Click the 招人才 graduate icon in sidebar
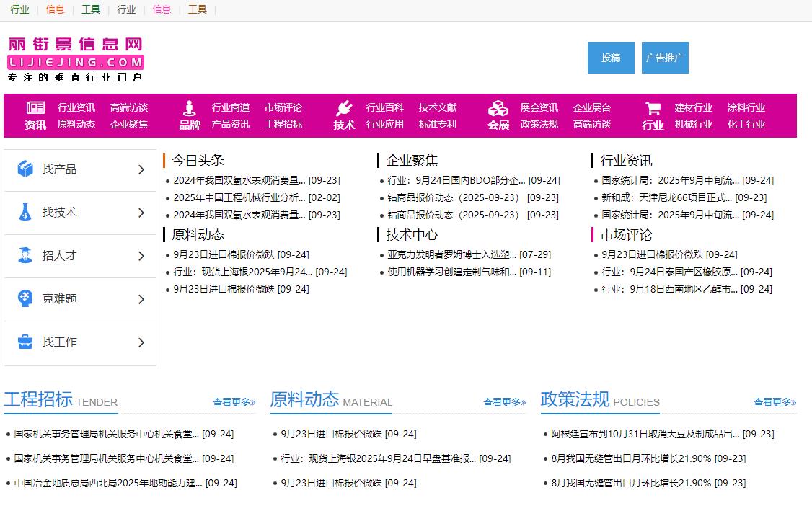The image size is (812, 511). [25, 256]
